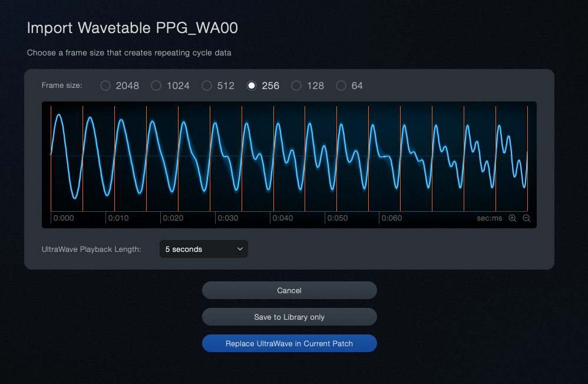
Task: Click the Import Wavetable PPG_WA00 title
Action: (132, 28)
